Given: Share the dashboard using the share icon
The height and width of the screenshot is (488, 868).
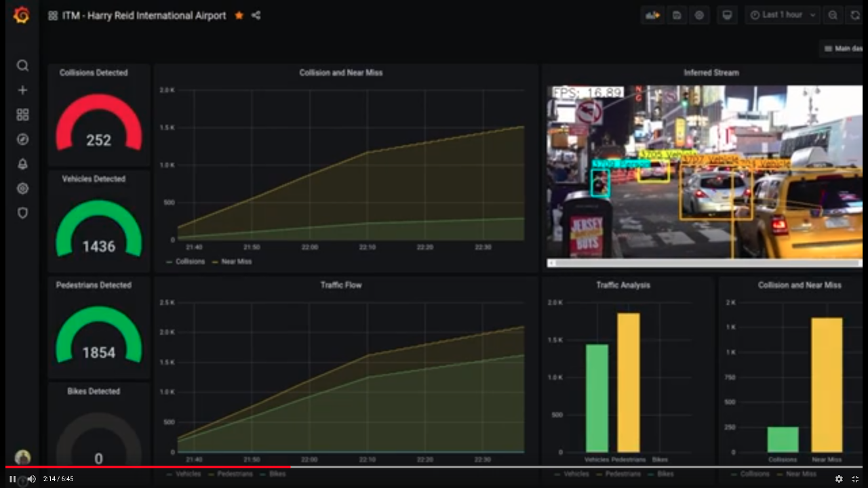Looking at the screenshot, I should 256,16.
